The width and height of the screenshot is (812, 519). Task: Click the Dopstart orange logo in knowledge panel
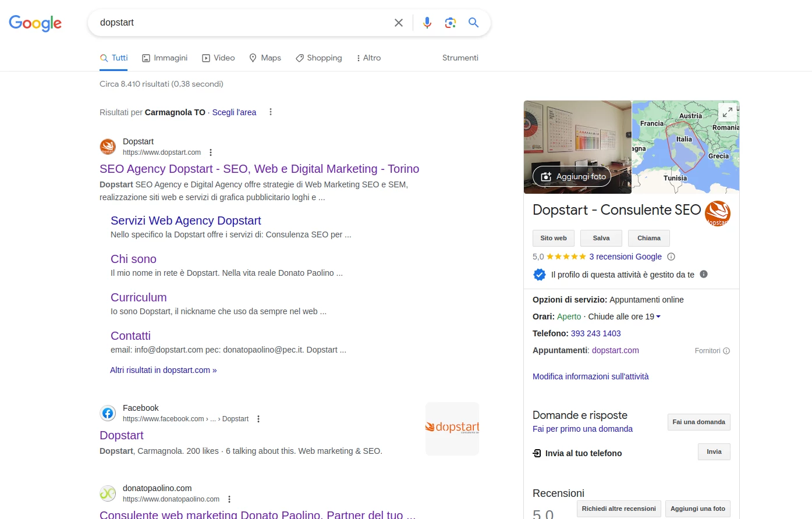point(718,214)
